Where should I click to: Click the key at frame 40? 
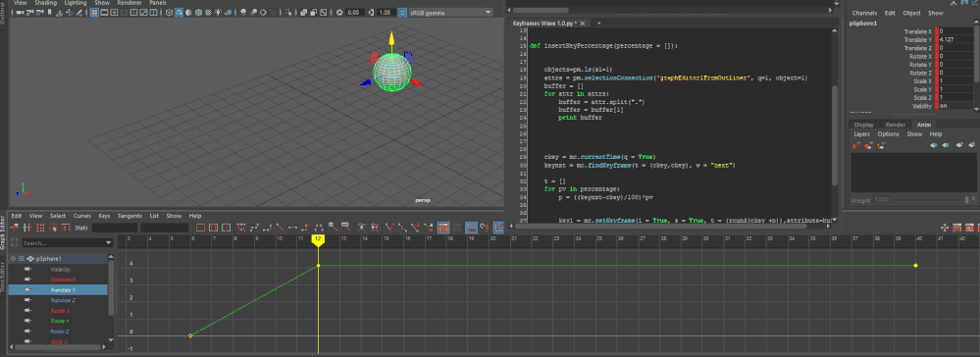pyautogui.click(x=915, y=266)
